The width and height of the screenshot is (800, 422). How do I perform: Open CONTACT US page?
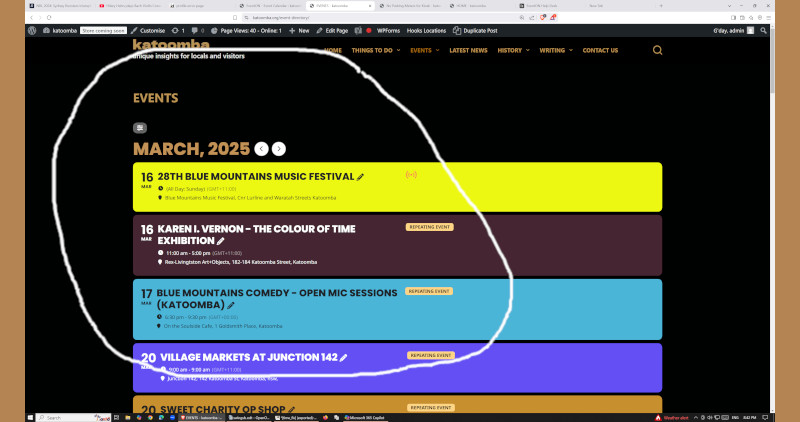(600, 51)
